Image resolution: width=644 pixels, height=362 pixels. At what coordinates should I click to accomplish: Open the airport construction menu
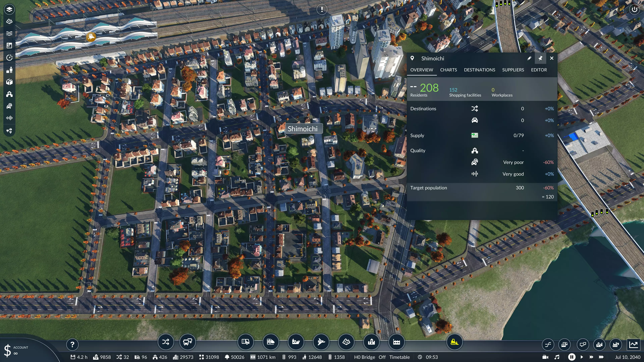click(321, 342)
